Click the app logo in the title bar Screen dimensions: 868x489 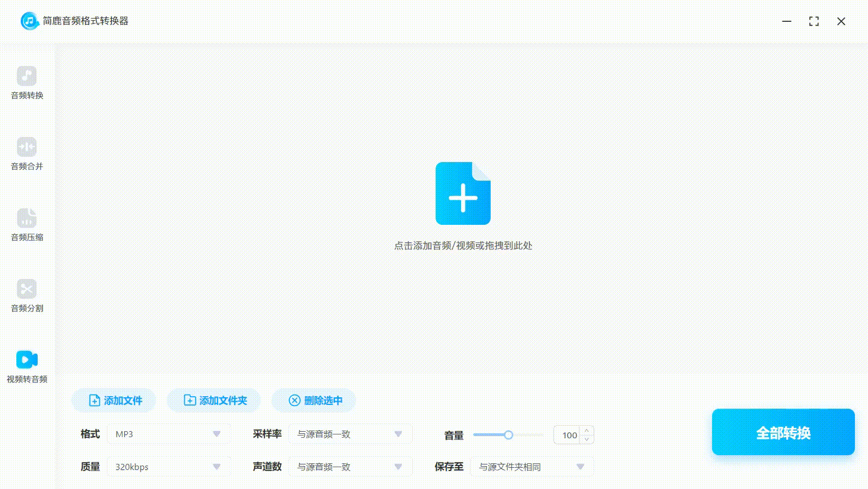(x=29, y=21)
